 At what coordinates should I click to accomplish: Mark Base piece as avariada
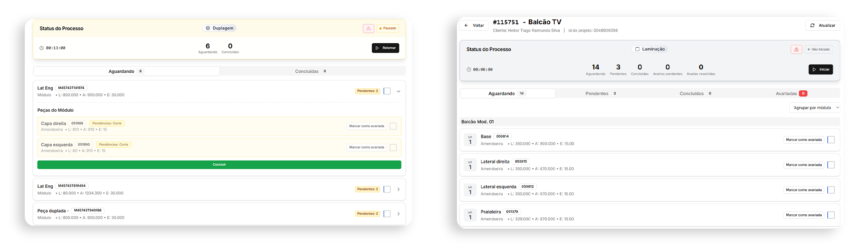tap(804, 140)
